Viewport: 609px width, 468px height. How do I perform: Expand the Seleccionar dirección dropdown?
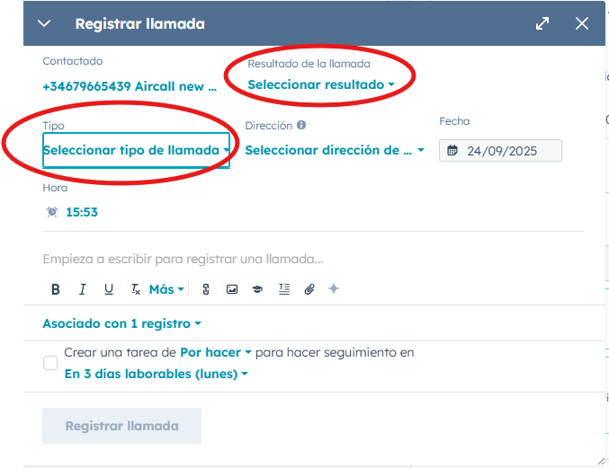tap(334, 150)
